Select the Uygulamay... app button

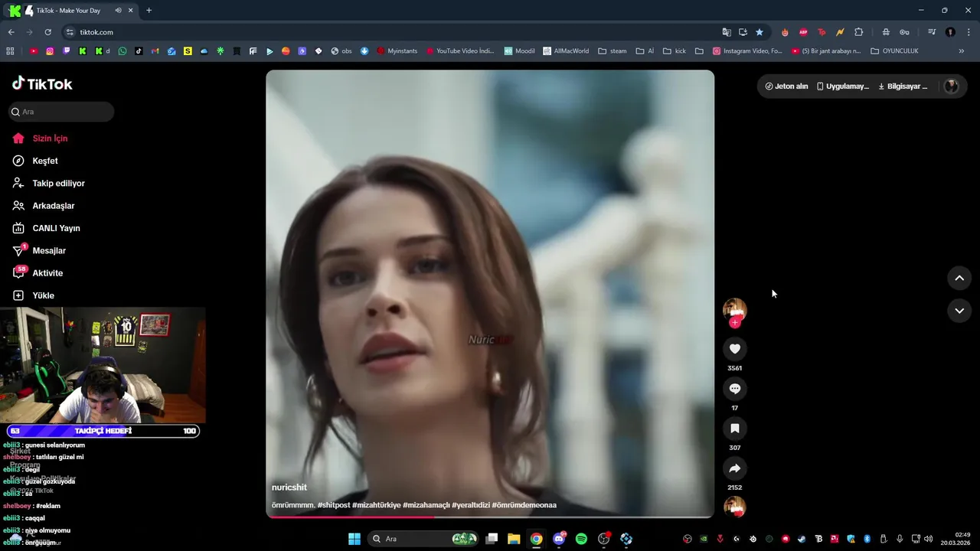point(842,86)
